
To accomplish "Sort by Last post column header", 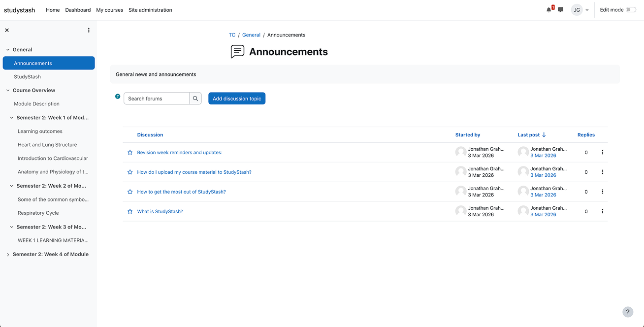I will [x=529, y=135].
